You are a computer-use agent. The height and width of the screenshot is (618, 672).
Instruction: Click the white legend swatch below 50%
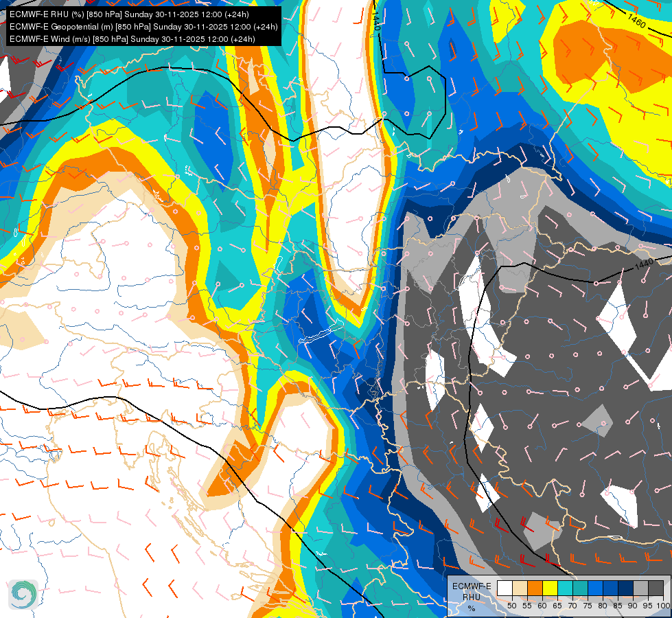pos(505,588)
